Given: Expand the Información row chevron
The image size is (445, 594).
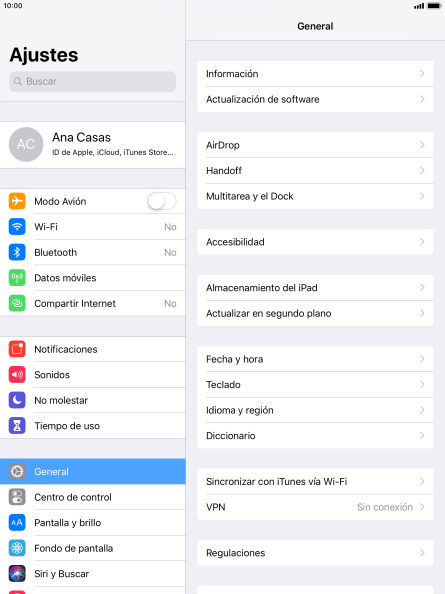Looking at the screenshot, I should 422,73.
